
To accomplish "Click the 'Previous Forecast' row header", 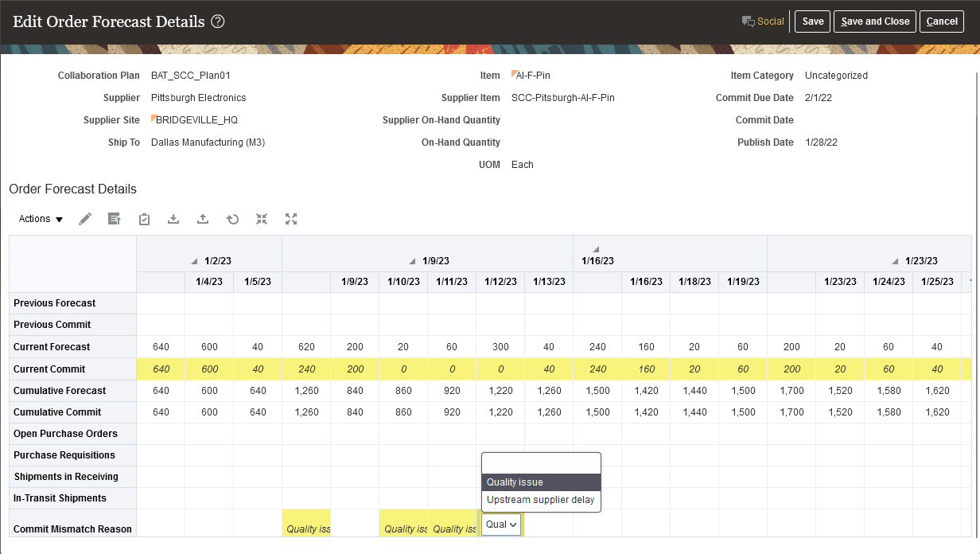I will [x=72, y=303].
